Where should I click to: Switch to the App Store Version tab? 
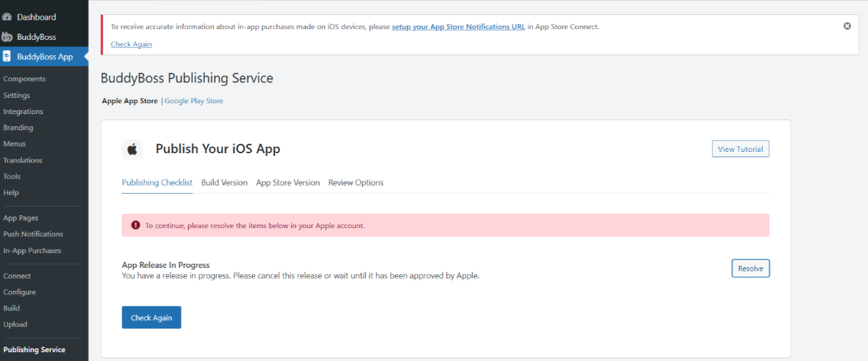[x=288, y=183]
